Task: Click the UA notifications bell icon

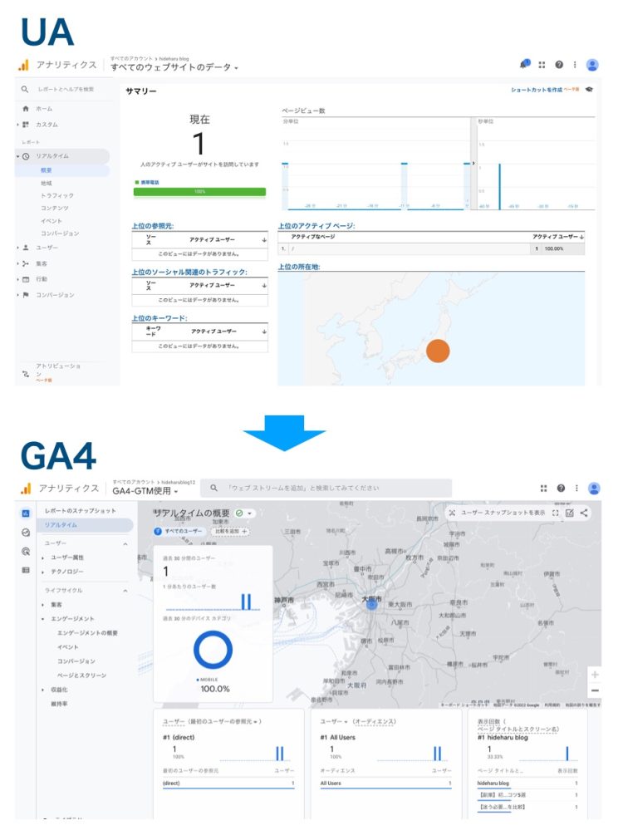Action: [524, 64]
